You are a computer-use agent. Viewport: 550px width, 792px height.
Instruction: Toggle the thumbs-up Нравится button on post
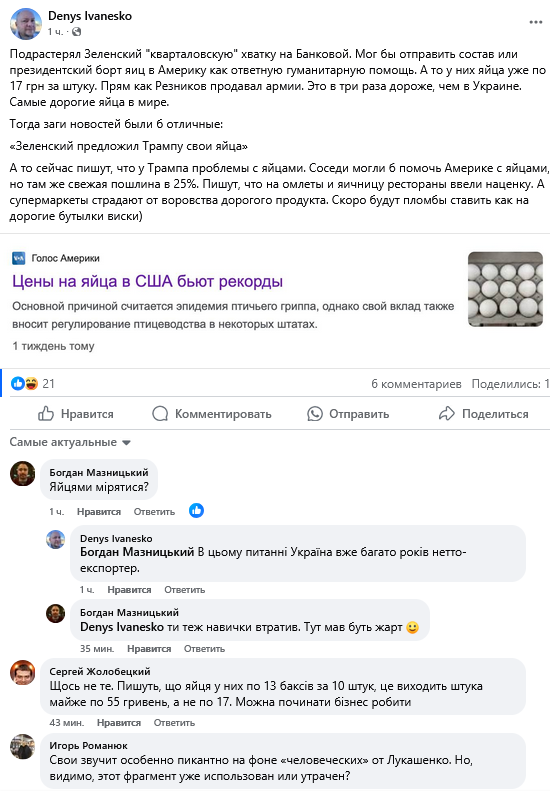click(x=76, y=414)
